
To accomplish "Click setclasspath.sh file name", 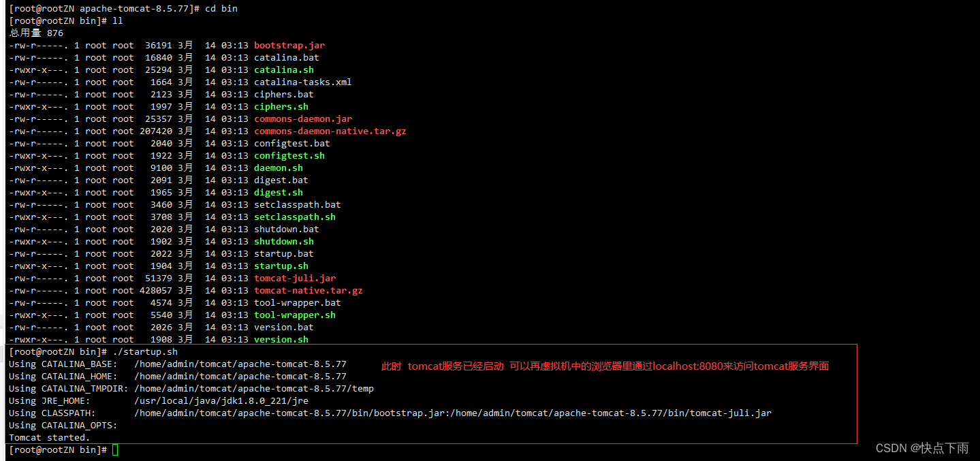I will click(295, 217).
